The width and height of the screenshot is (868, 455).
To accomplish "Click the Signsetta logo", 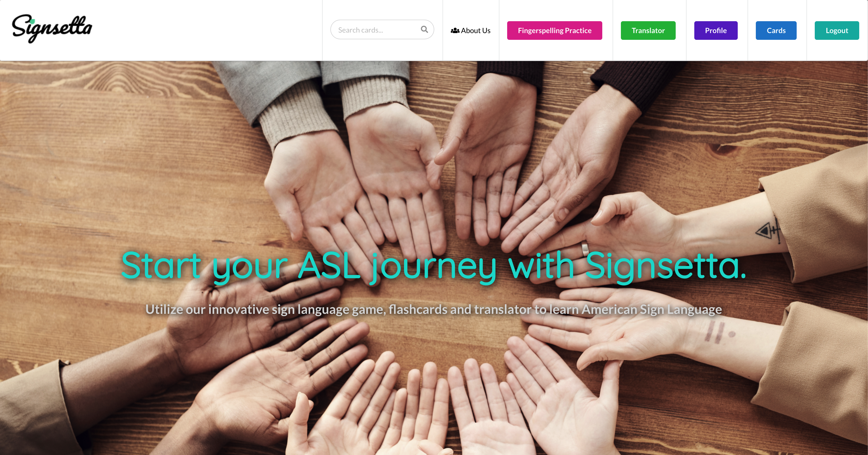I will (52, 29).
